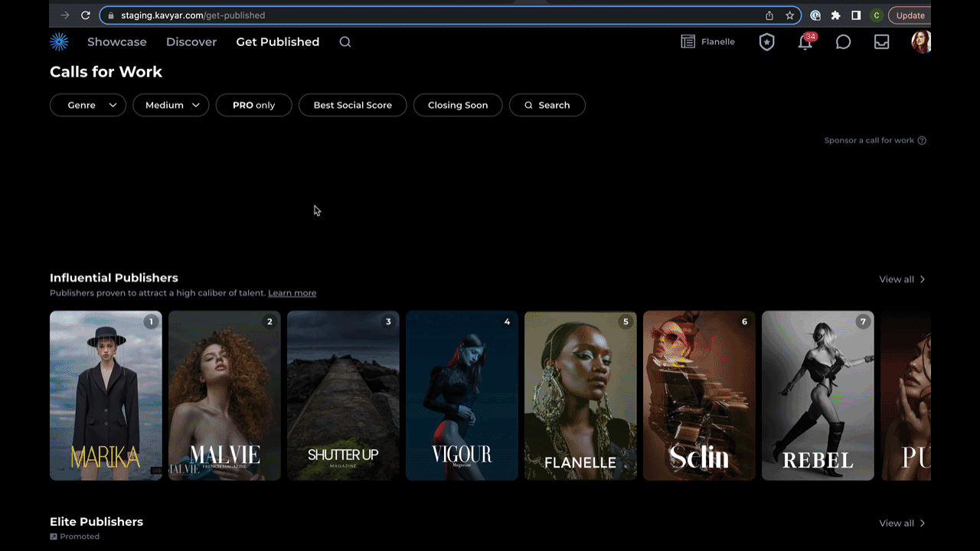Open the search magnifier in navbar
This screenshot has width=980, height=551.
click(x=345, y=42)
